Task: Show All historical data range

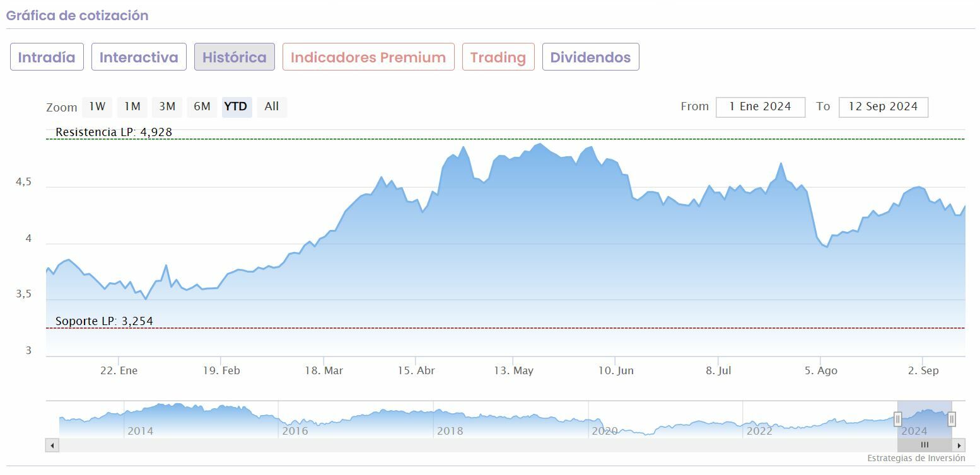Action: click(x=272, y=107)
